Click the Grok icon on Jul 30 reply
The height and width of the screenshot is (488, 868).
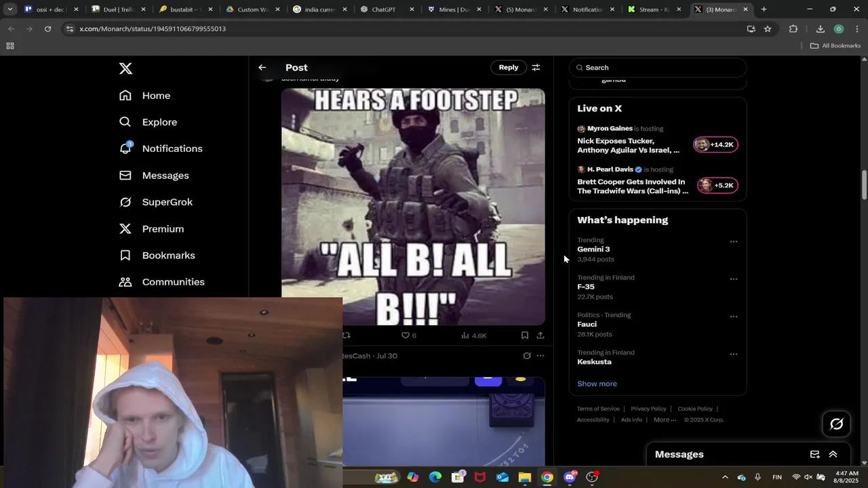[527, 356]
